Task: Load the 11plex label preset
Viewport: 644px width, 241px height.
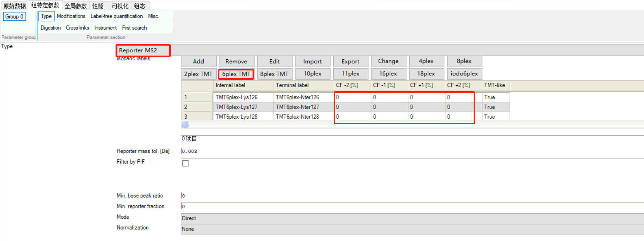Action: coord(350,74)
